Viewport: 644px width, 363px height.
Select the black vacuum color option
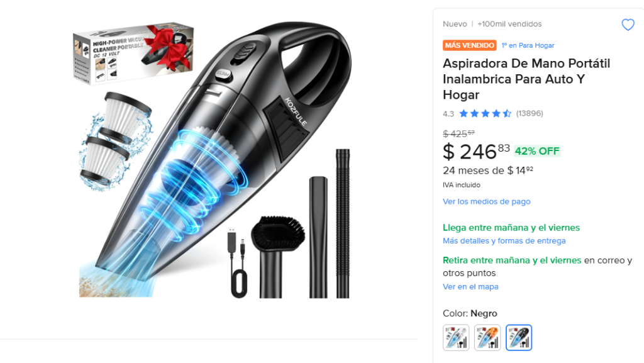tap(519, 338)
